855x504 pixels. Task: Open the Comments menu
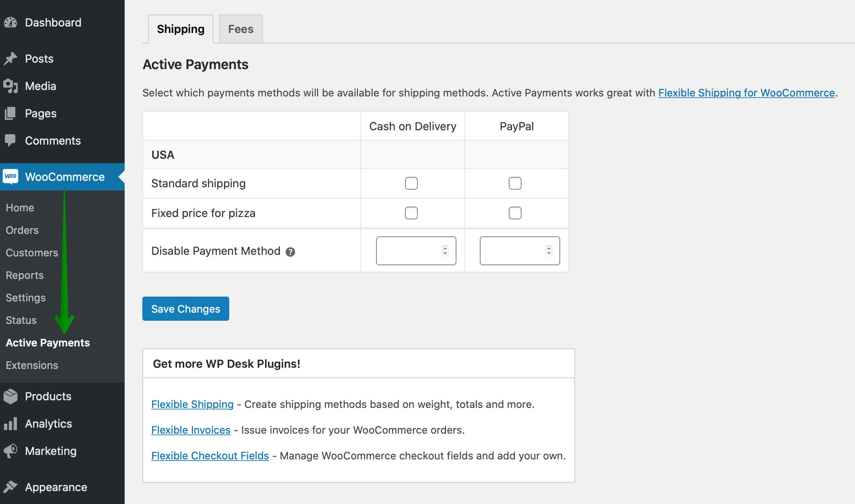click(53, 141)
